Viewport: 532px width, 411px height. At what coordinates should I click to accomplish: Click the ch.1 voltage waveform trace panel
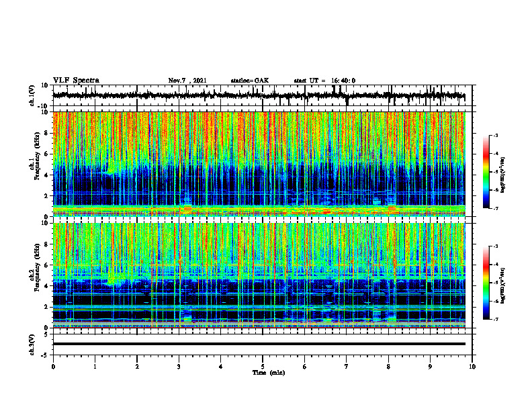[x=263, y=95]
